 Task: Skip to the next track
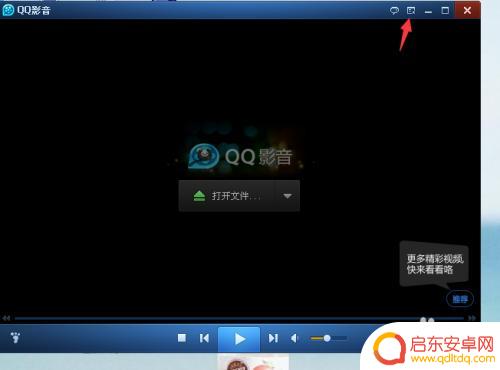point(273,338)
